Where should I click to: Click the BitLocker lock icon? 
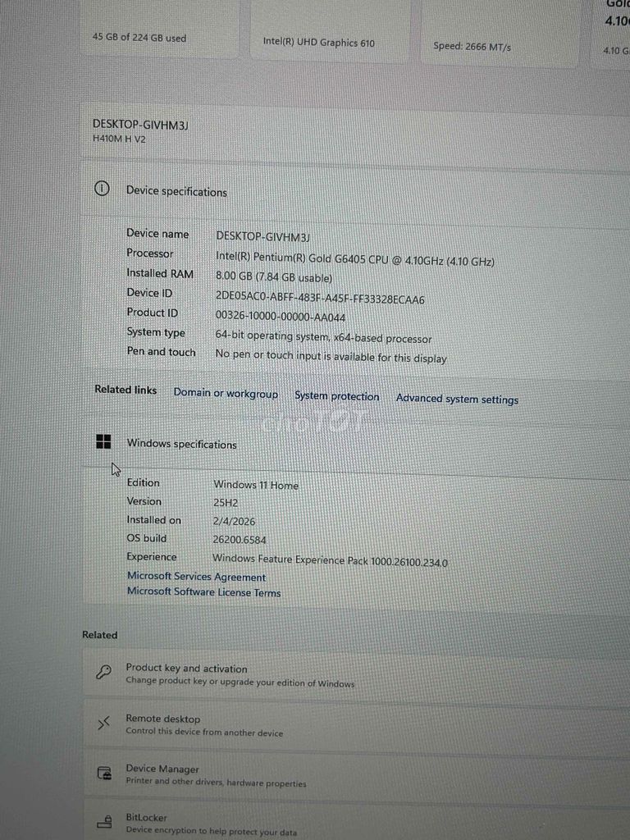point(104,822)
